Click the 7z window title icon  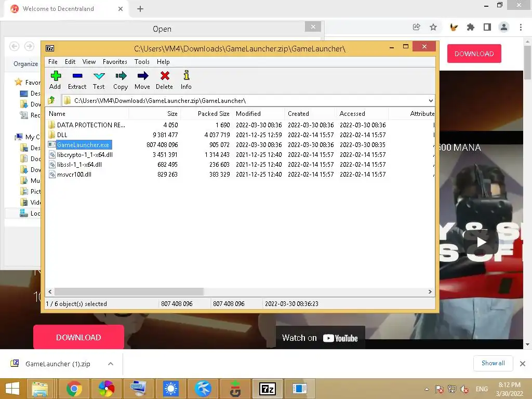50,48
